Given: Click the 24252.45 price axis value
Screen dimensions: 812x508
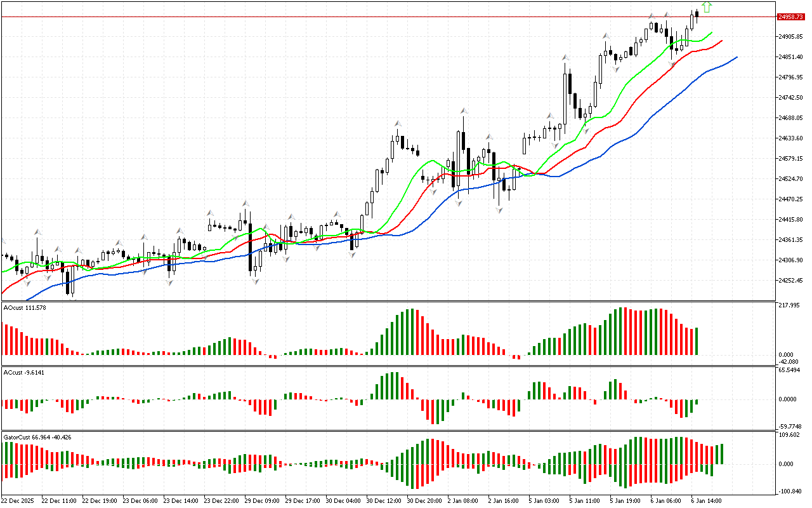Looking at the screenshot, I should 790,281.
